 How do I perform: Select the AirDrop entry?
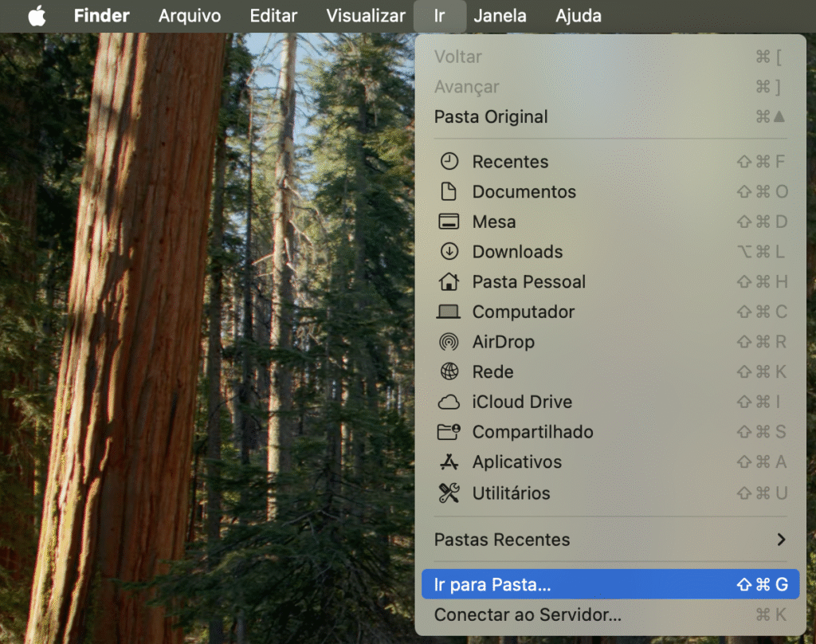point(610,342)
